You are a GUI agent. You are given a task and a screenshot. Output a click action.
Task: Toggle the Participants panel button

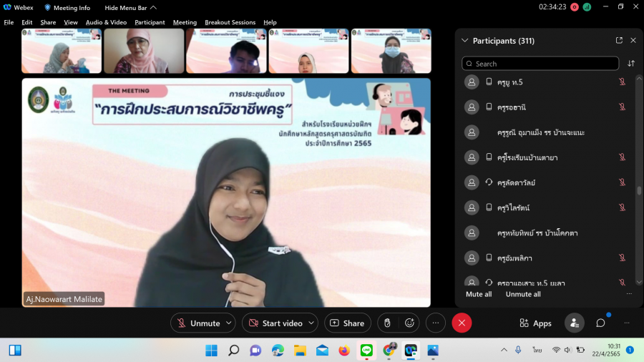[x=574, y=323]
